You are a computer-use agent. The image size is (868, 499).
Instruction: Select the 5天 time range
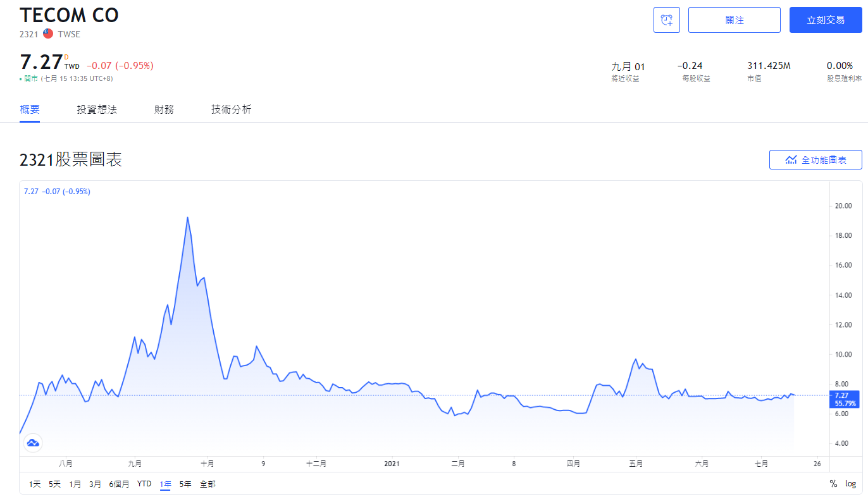(x=55, y=484)
